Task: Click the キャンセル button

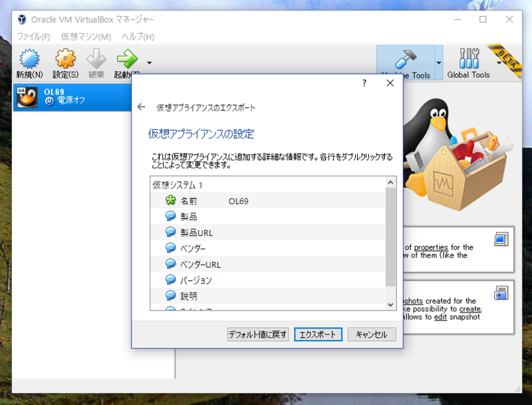Action: pos(372,335)
